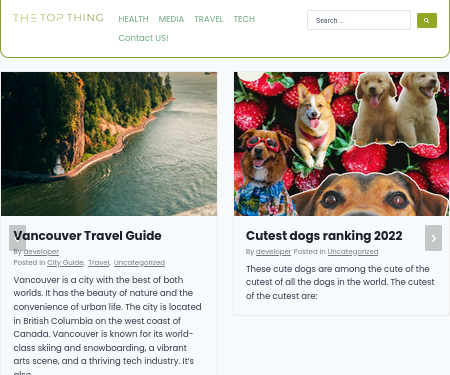Click the dogs and strawberries thumbnail

pos(341,144)
